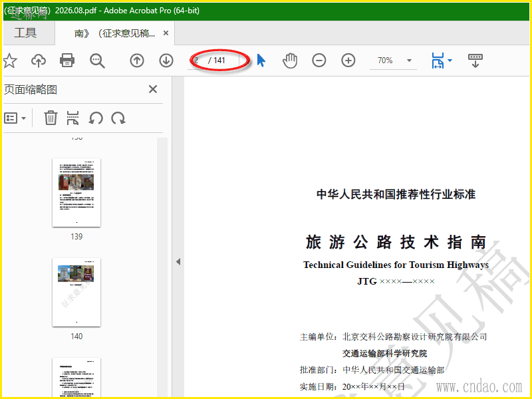The image size is (532, 399).
Task: Click the 实施日期 line text
Action: tap(352, 386)
